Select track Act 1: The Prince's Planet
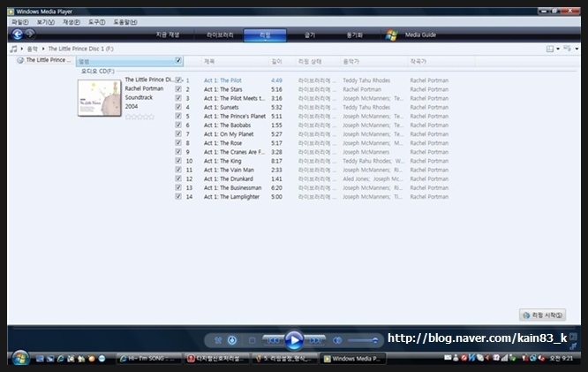Viewport: 588px width, 372px height. tap(235, 116)
